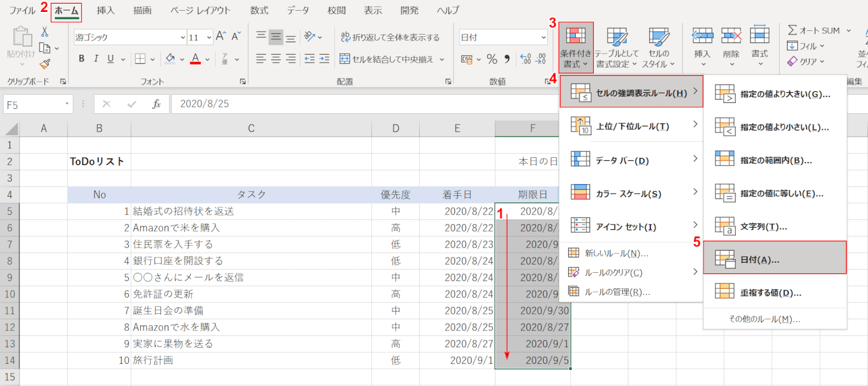
Task: Open the font size dropdown showing 11
Action: point(209,37)
